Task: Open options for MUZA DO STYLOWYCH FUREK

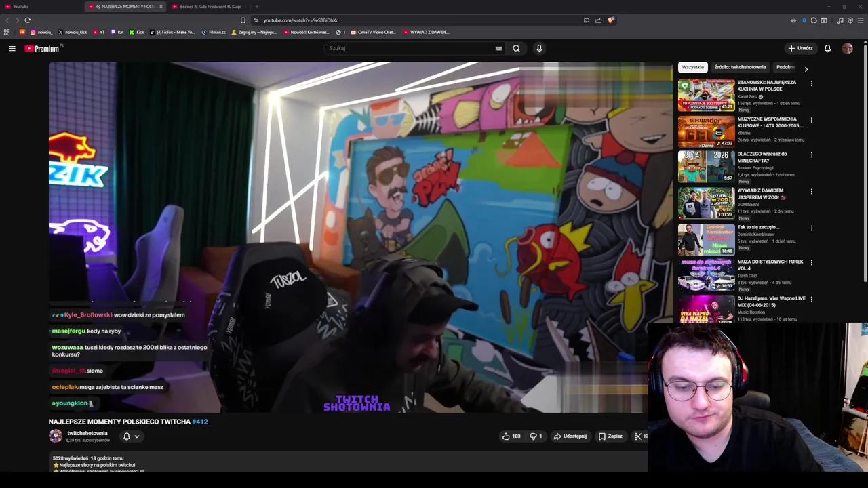Action: 812,262
